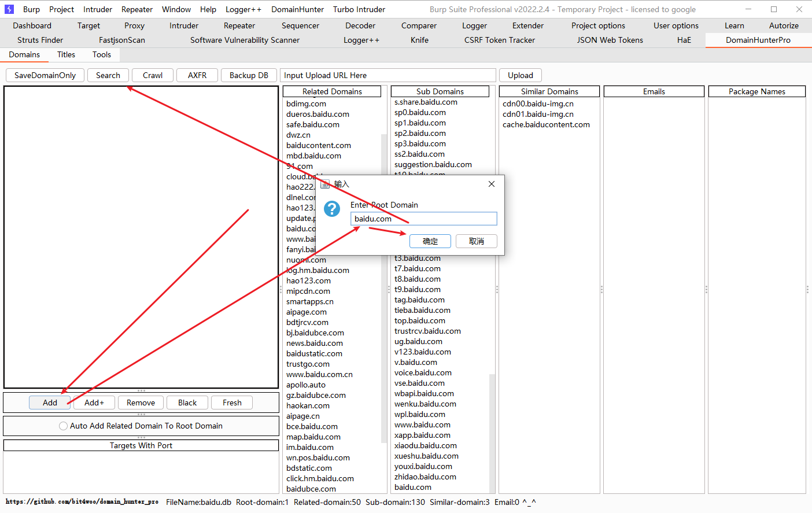Click the Upload button
The image size is (812, 513).
tap(521, 75)
